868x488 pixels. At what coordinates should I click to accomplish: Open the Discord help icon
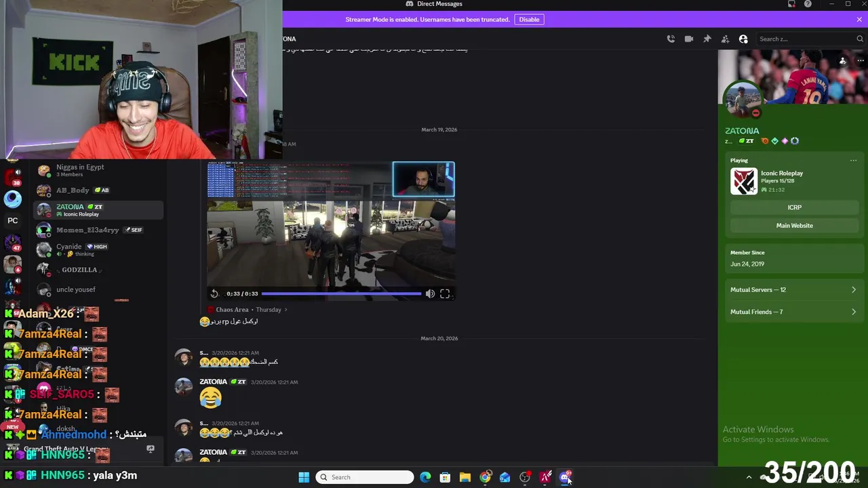click(808, 4)
